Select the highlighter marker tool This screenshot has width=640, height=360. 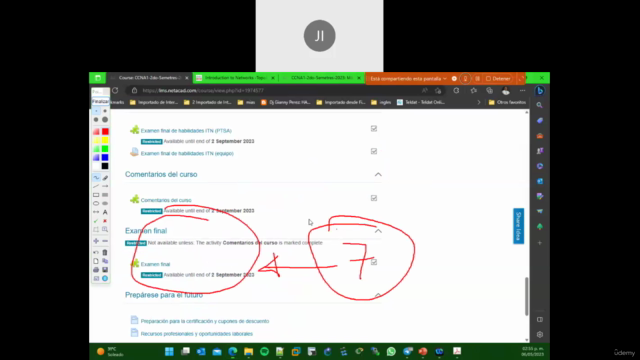coord(105,178)
